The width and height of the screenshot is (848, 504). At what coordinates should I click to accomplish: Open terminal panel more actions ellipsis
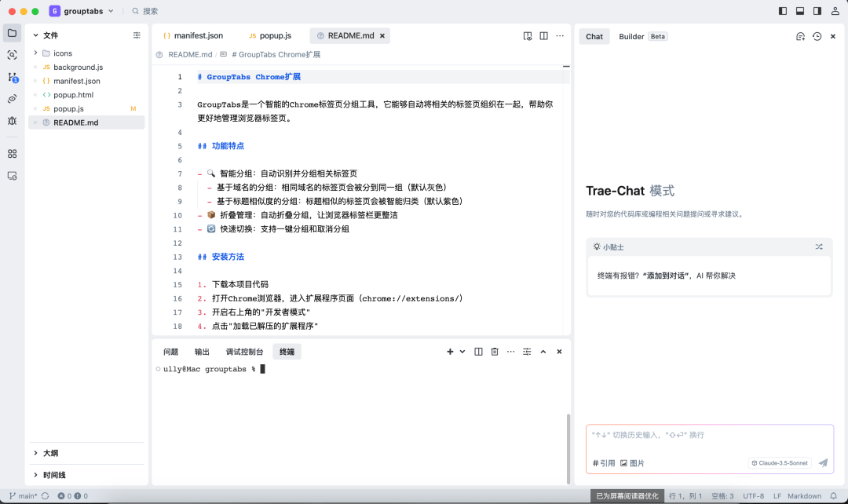click(x=510, y=352)
